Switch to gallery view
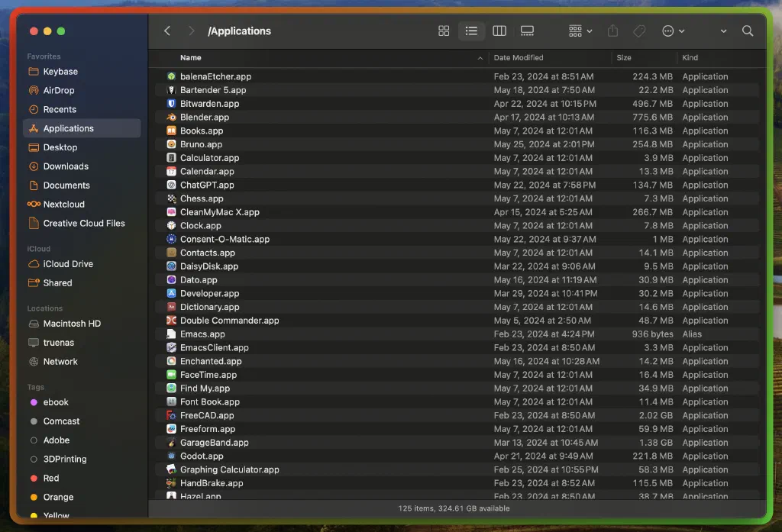Viewport: 782px width, 532px height. click(527, 31)
